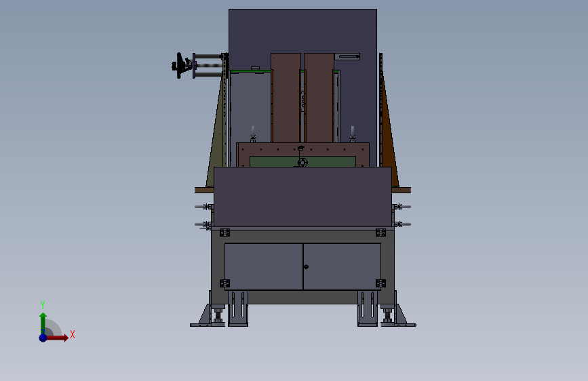
Task: Click the blue Z axis ball of the triad
Action: pos(43,338)
